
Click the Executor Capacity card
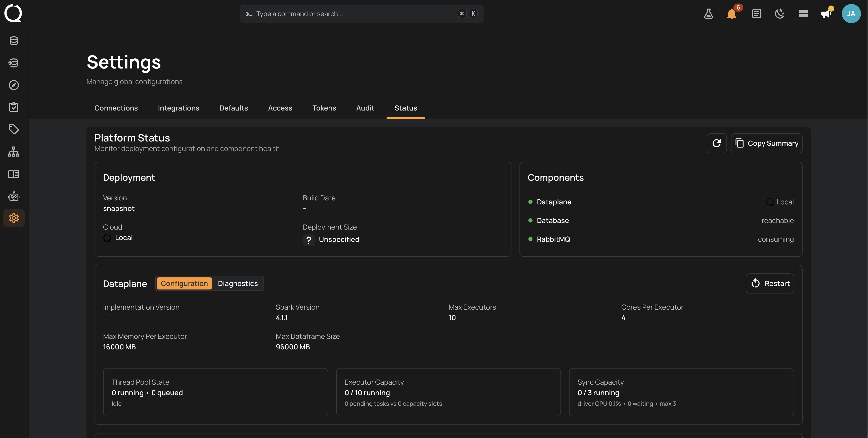(449, 392)
